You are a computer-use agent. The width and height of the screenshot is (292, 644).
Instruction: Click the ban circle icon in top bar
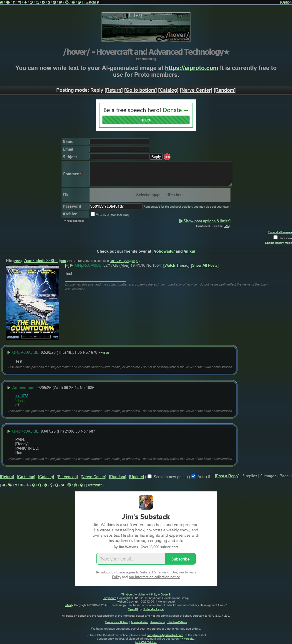tap(31, 2)
